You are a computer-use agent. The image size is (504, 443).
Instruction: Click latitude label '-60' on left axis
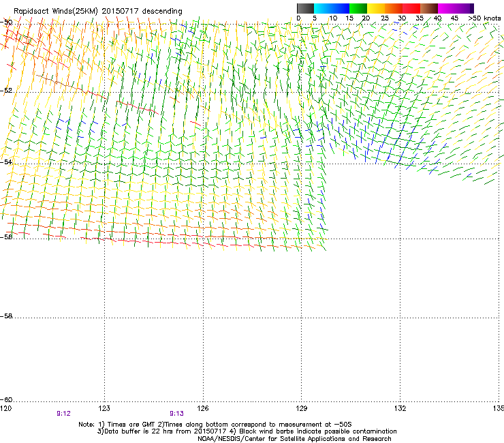click(x=6, y=399)
